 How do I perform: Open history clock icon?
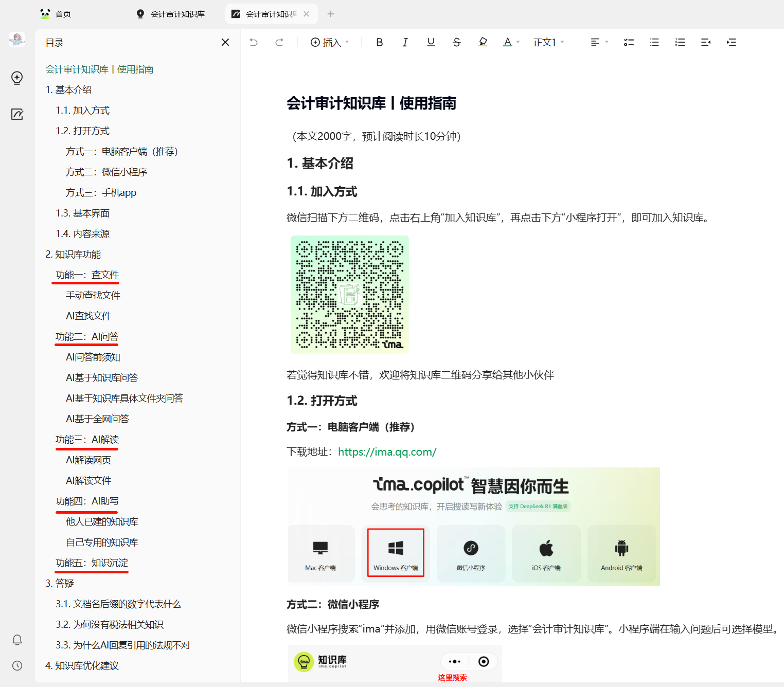coord(17,665)
